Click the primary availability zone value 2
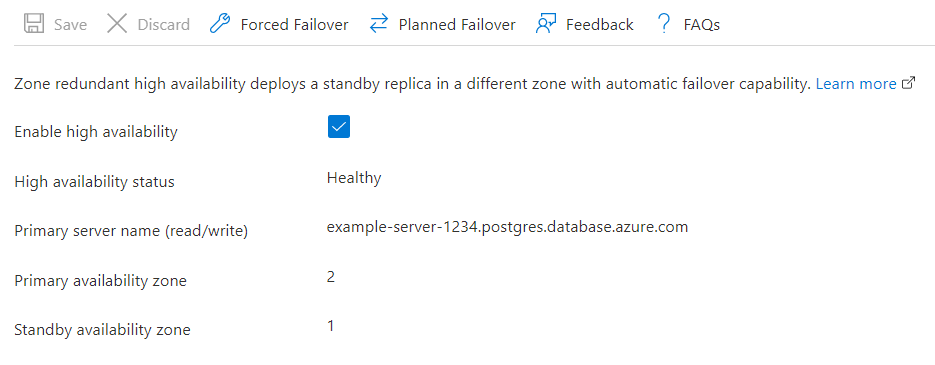Image resolution: width=935 pixels, height=365 pixels. pyautogui.click(x=331, y=277)
